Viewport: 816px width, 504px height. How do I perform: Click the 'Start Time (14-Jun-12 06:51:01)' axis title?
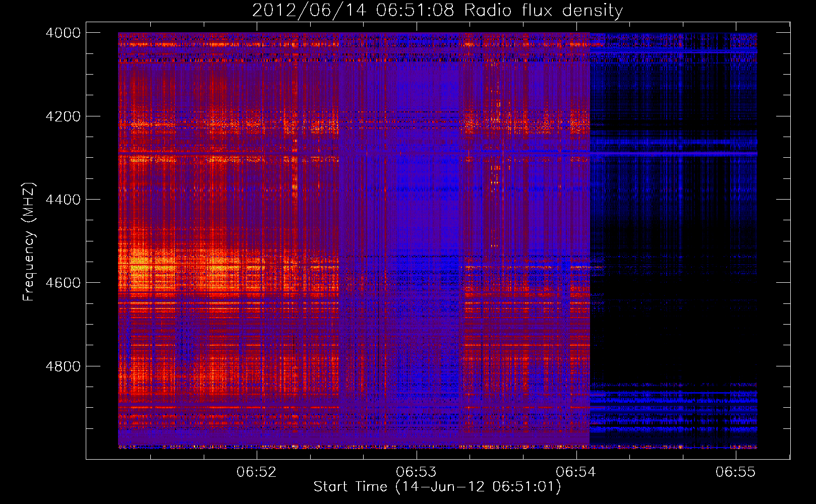437,487
